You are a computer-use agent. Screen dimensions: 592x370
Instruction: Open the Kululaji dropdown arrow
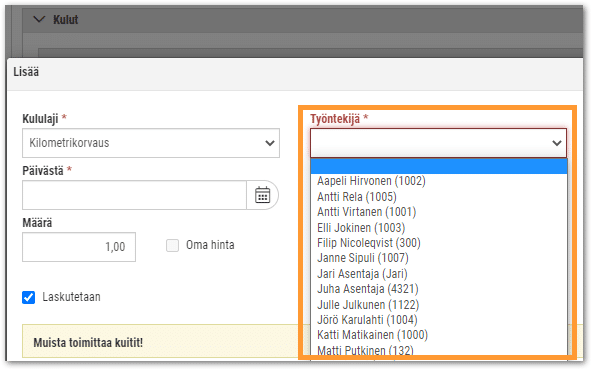point(270,143)
